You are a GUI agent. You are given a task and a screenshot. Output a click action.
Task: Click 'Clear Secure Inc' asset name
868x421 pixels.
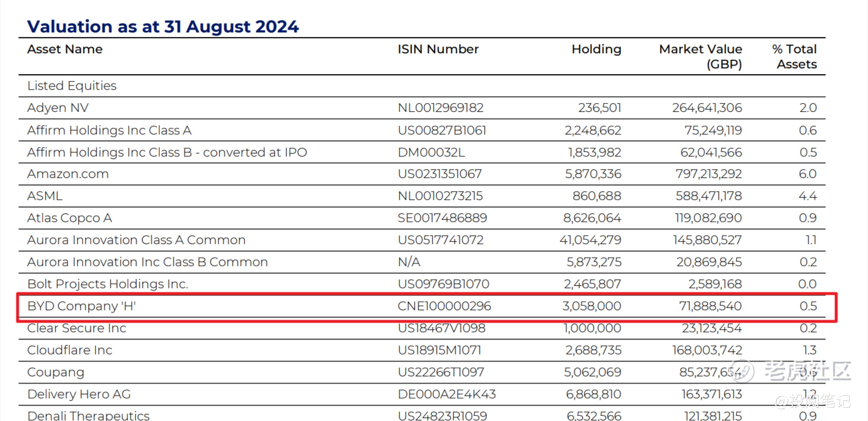point(77,328)
